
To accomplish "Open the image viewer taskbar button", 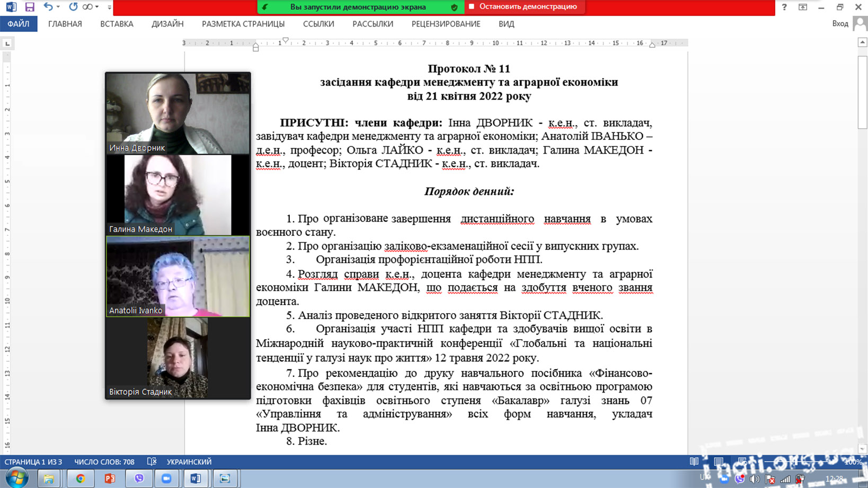I will [225, 478].
